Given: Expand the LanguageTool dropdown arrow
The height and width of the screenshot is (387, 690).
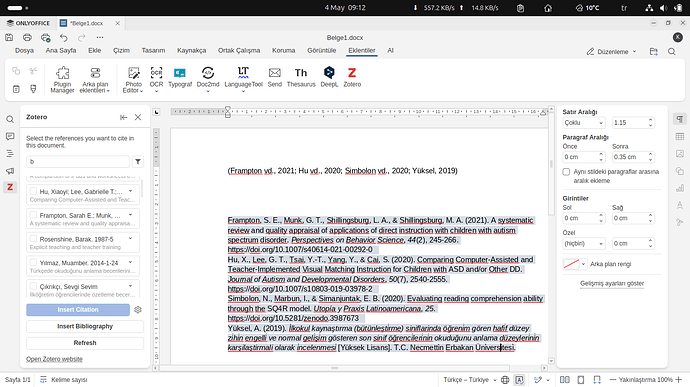Looking at the screenshot, I should pos(243,92).
